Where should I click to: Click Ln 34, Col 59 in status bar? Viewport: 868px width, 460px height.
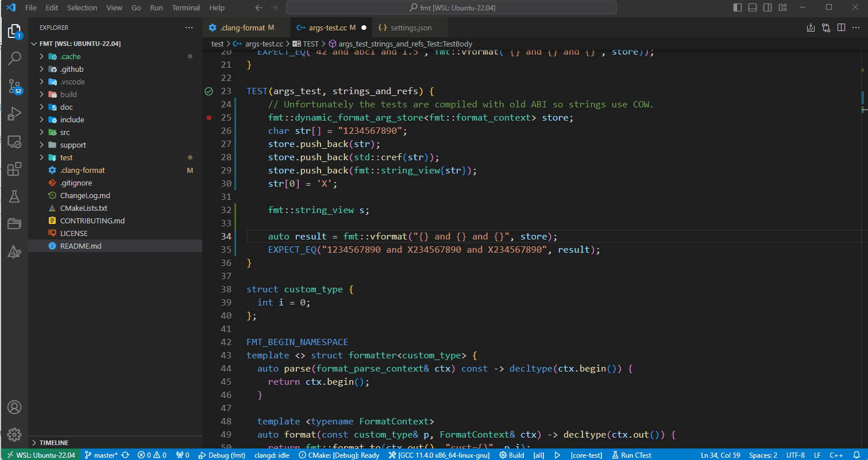pos(720,455)
